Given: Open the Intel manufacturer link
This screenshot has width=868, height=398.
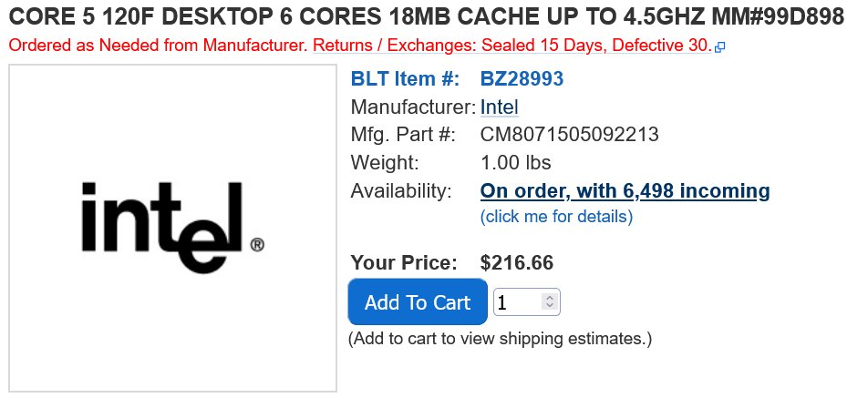Looking at the screenshot, I should point(499,107).
